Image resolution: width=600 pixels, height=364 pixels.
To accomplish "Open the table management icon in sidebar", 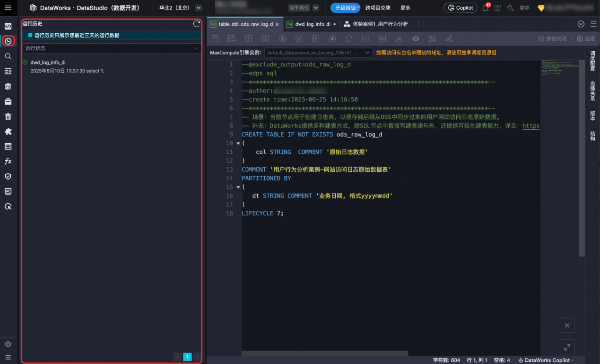I will [x=8, y=146].
